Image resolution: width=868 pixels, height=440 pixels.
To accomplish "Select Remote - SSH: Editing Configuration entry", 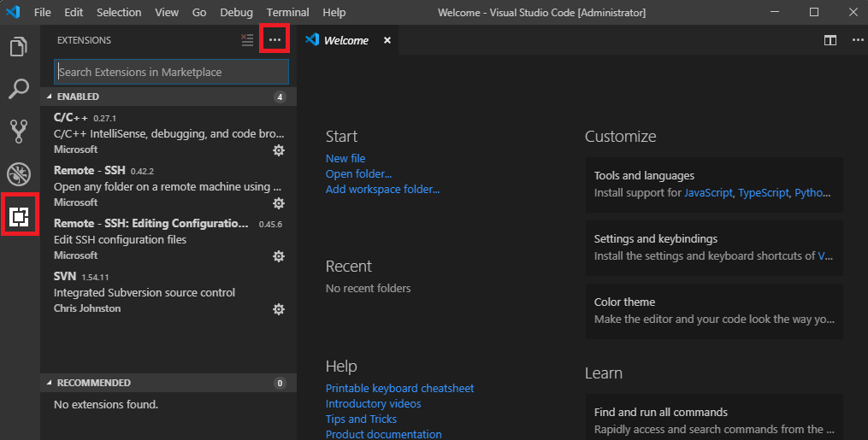I will pos(168,239).
